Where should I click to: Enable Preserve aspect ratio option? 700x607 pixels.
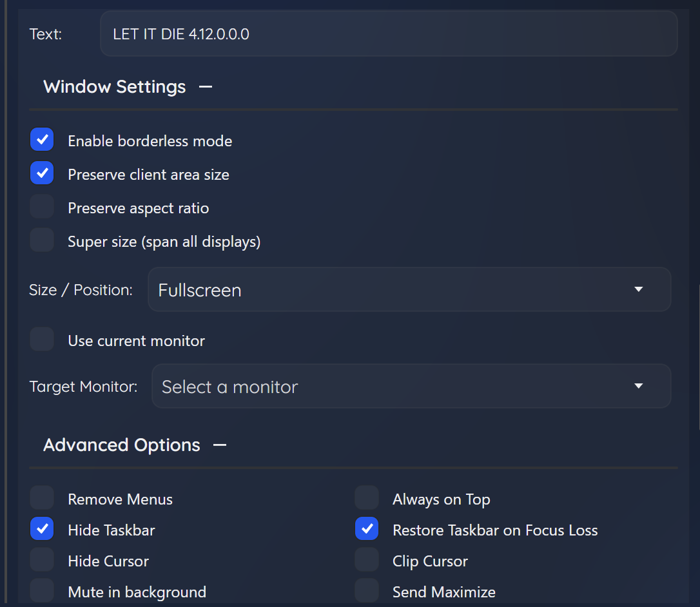tap(42, 207)
